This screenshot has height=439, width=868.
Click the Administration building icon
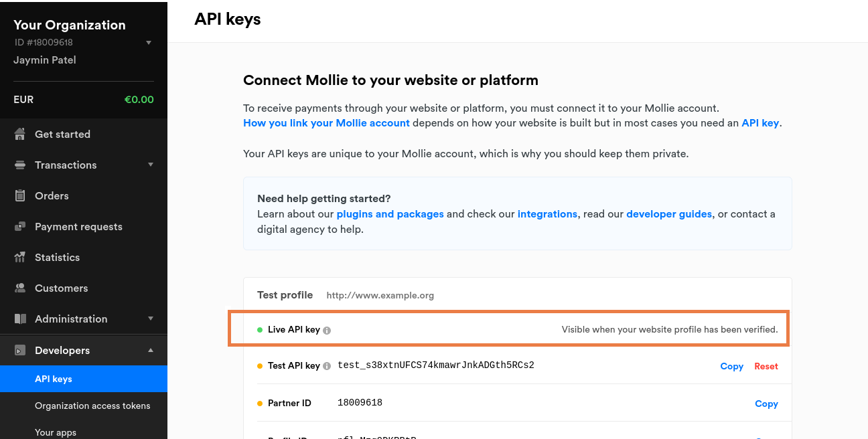(19, 319)
